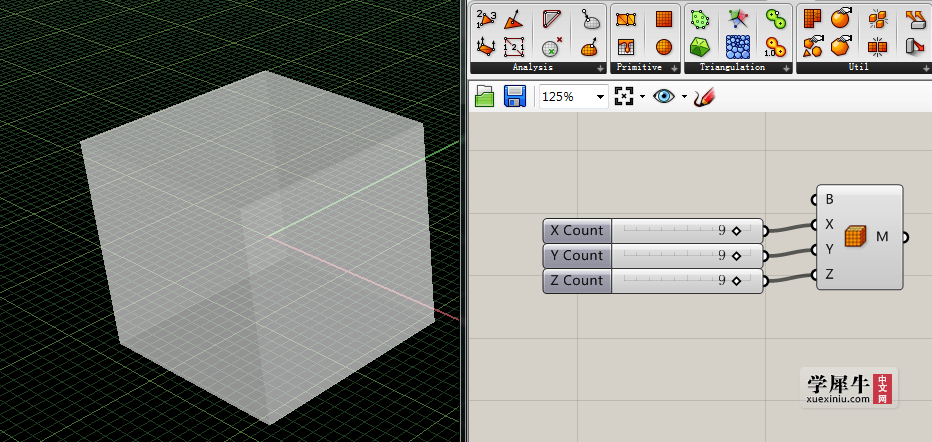The height and width of the screenshot is (442, 932).
Task: Save the document with the blue floppy icon
Action: [515, 96]
